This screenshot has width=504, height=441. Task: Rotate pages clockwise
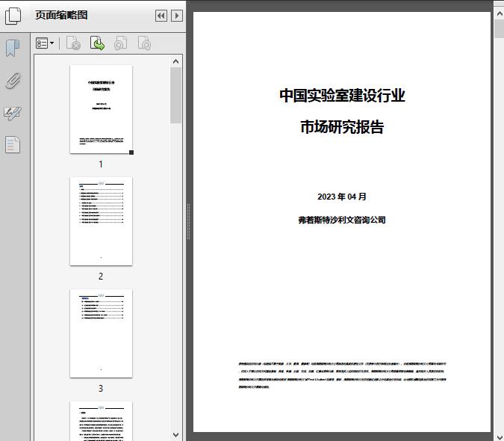[144, 43]
